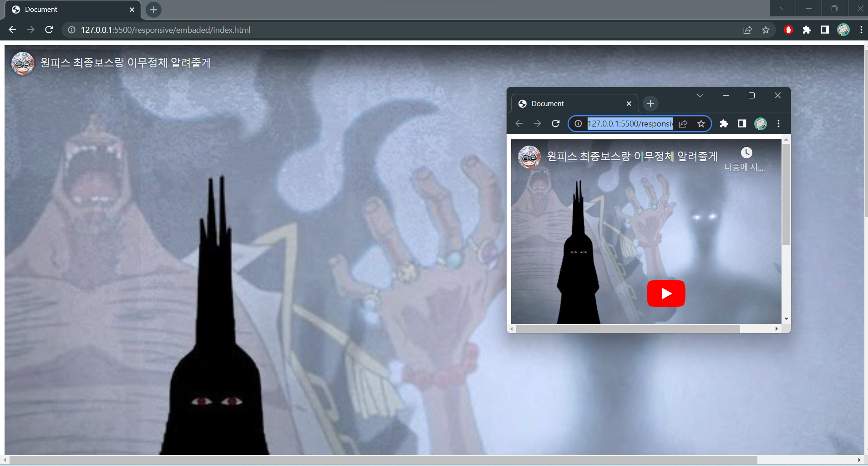Open tab search chevron in small window
This screenshot has width=868, height=466.
[700, 96]
